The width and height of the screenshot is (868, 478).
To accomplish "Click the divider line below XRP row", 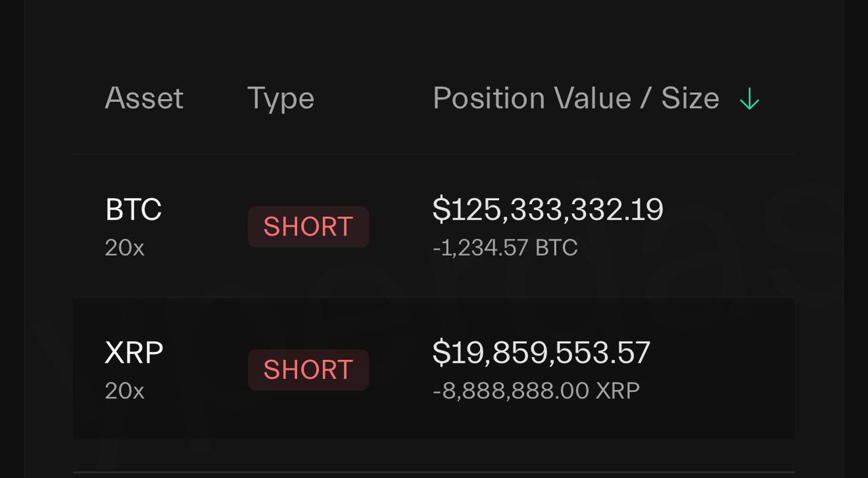I will pyautogui.click(x=434, y=472).
